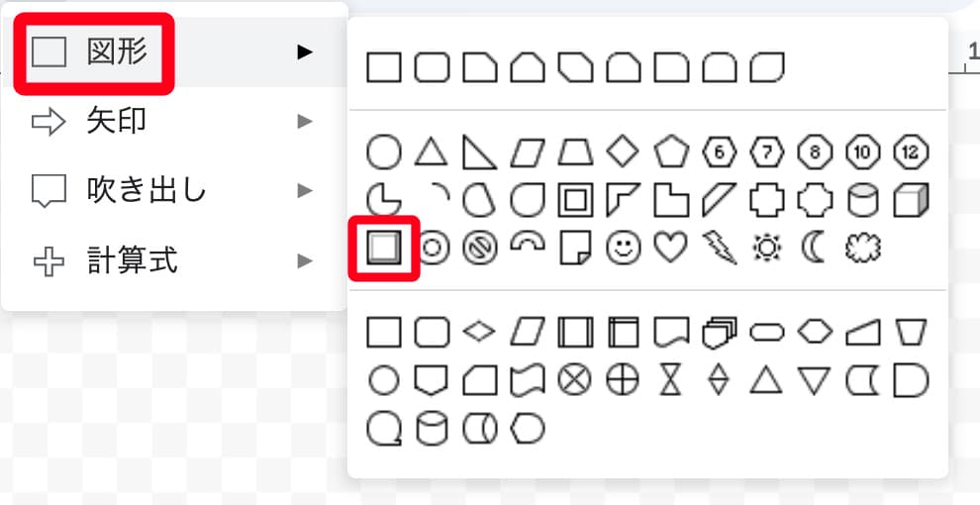The image size is (980, 505).
Task: Pick the hourglass flowchart collate shape
Action: pos(671,379)
